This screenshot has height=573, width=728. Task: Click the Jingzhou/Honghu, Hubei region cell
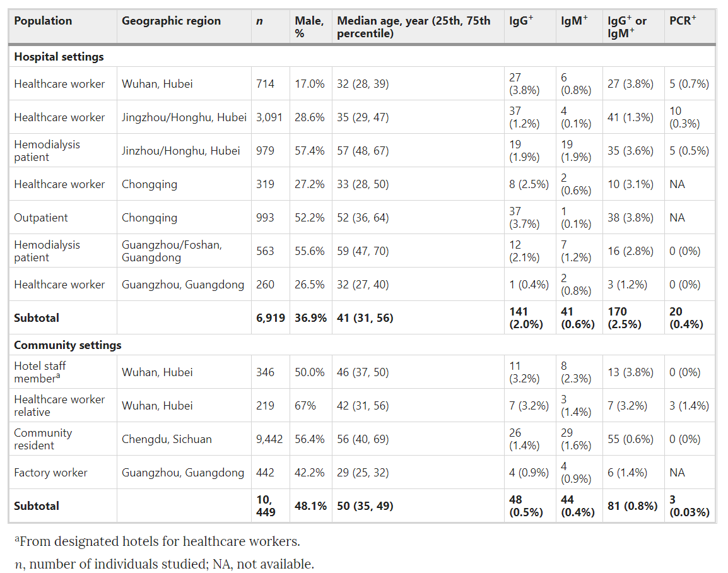[184, 117]
